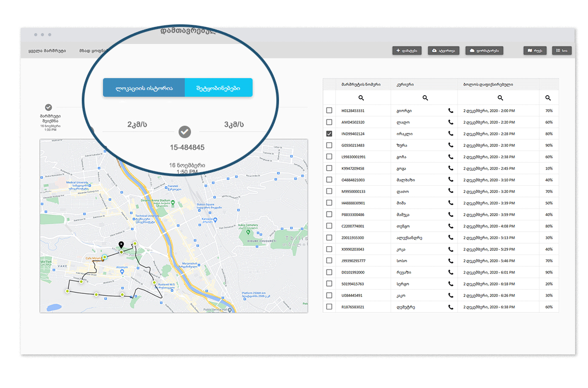Click phone icon for courier დემეტრე
The height and width of the screenshot is (388, 588).
click(x=450, y=307)
